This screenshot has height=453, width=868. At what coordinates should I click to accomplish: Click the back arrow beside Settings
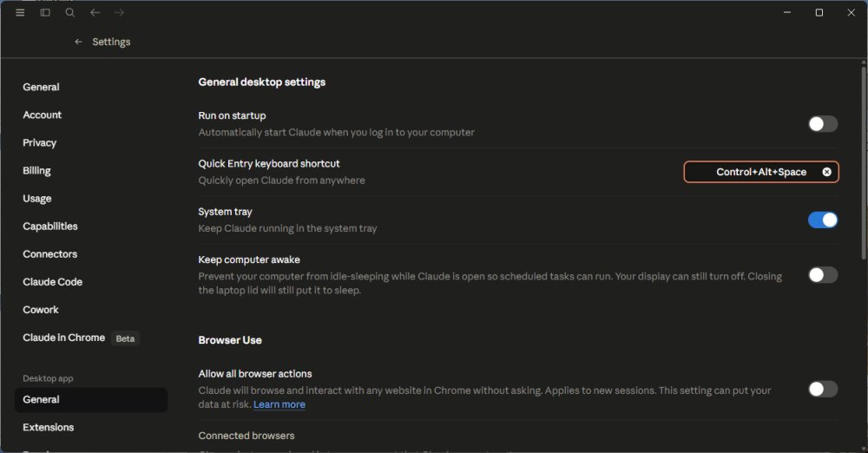coord(79,42)
